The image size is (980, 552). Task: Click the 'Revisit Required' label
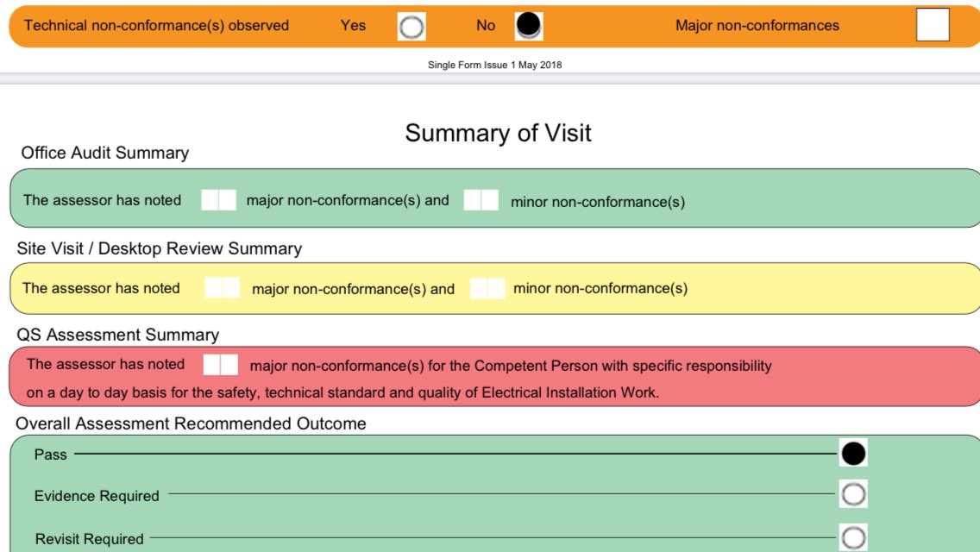tap(90, 539)
